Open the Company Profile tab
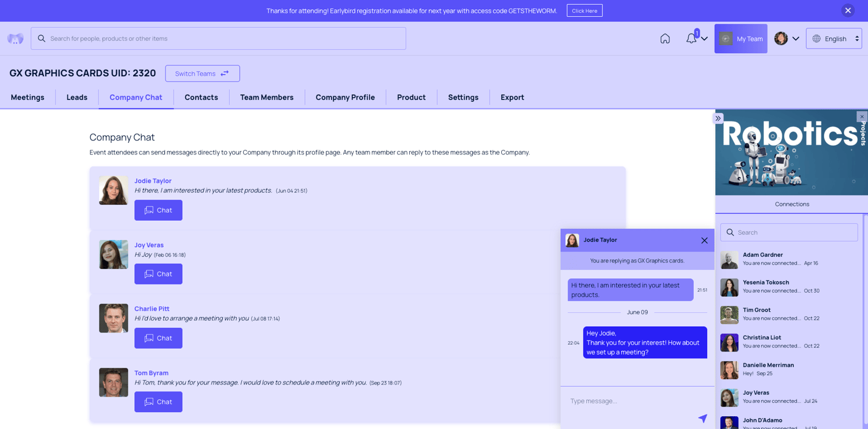The image size is (868, 429). pos(345,97)
